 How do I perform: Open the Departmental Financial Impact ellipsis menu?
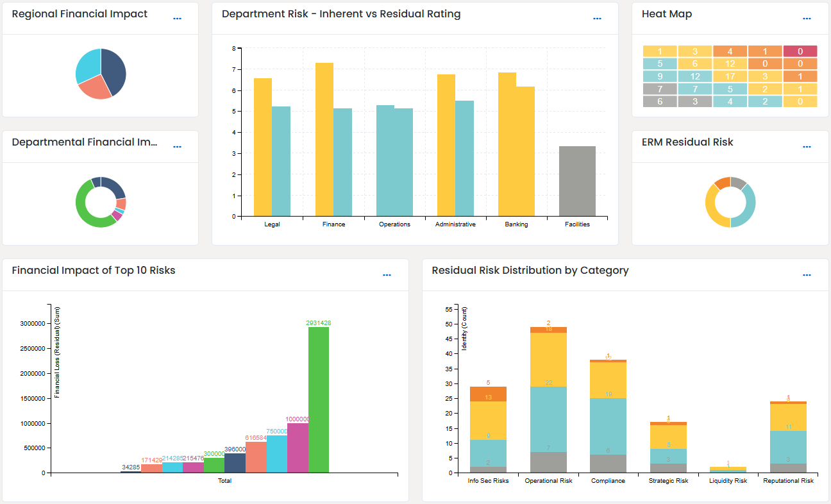[178, 147]
